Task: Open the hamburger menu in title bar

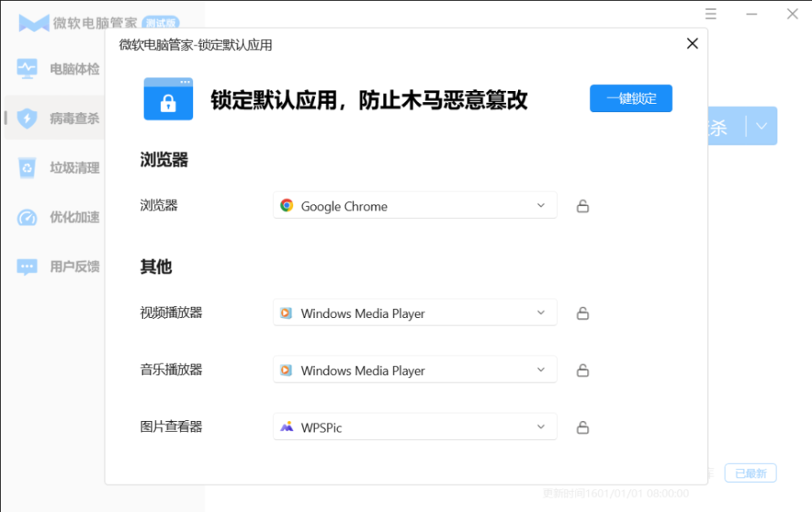Action: coord(711,14)
